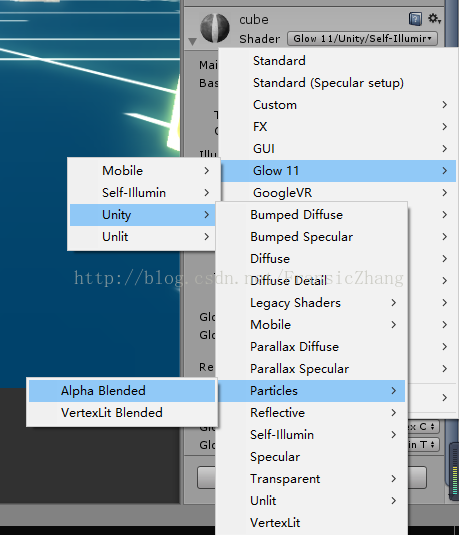Viewport: 459px width, 535px height.
Task: Choose VertexLit shader
Action: coord(311,523)
